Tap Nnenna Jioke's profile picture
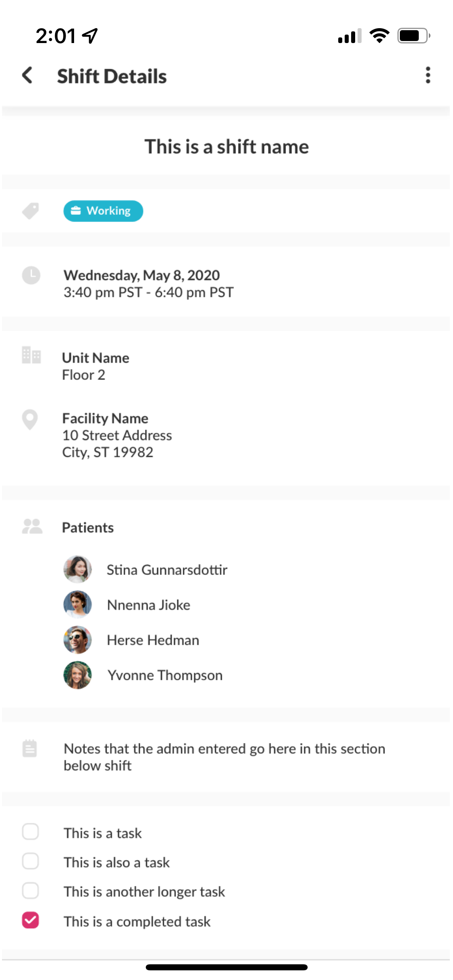 (x=78, y=604)
